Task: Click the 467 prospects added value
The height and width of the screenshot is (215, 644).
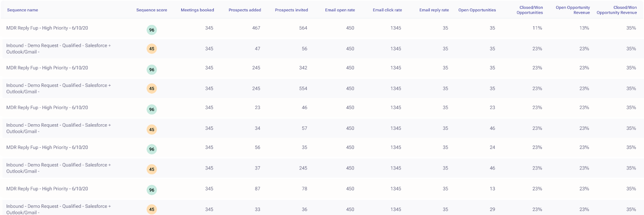Action: pos(256,28)
